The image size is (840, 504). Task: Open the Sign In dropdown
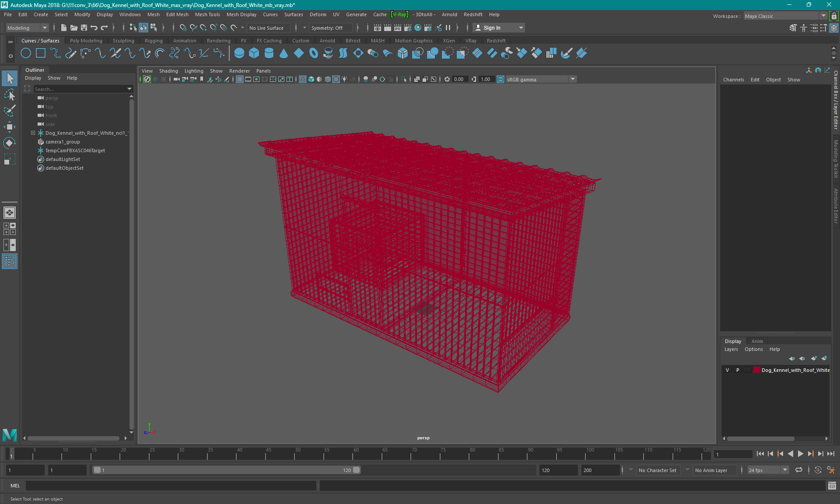coord(499,28)
